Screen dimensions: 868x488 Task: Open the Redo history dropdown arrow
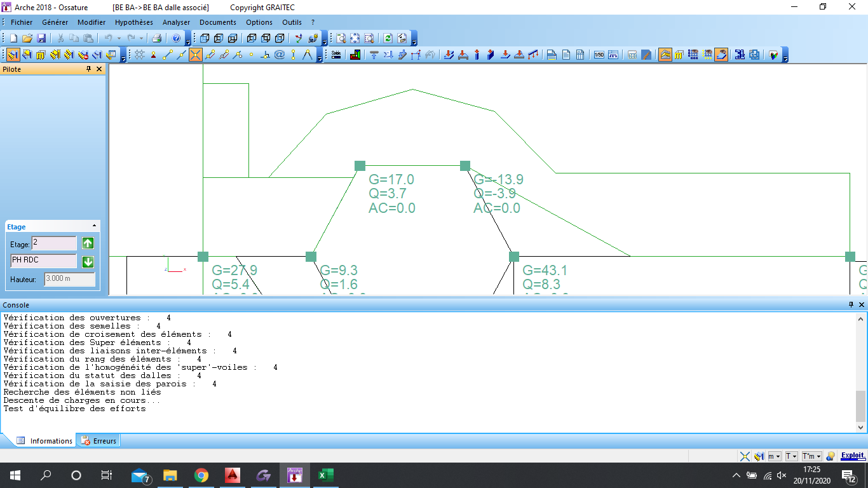click(141, 38)
